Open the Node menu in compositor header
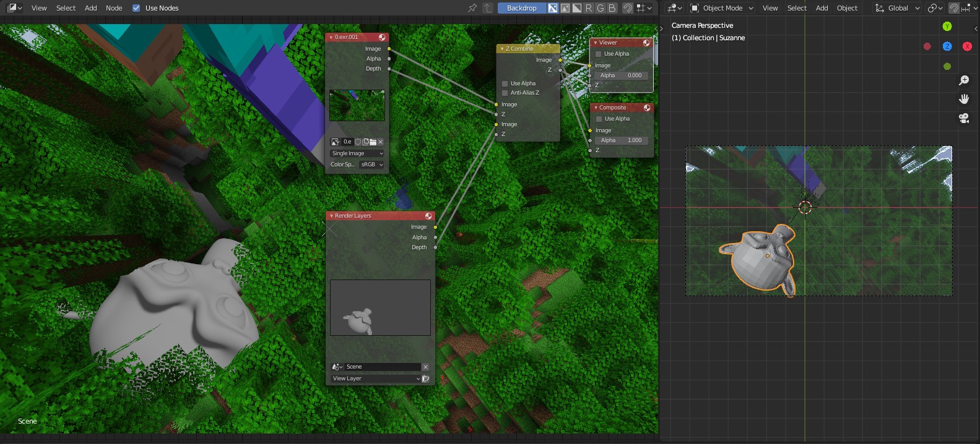 click(114, 8)
